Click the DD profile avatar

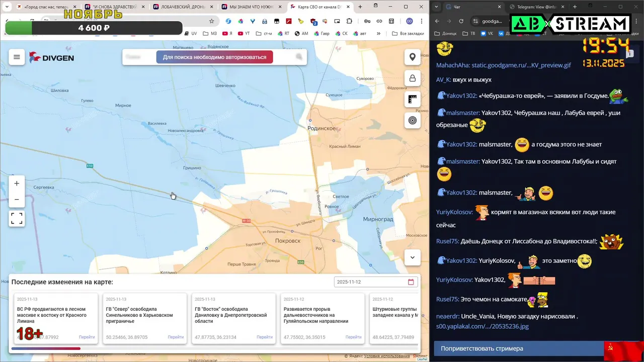pyautogui.click(x=410, y=21)
